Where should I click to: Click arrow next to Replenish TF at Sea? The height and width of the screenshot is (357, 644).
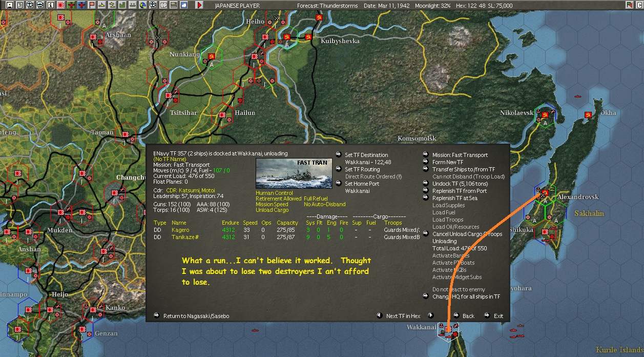click(x=426, y=198)
